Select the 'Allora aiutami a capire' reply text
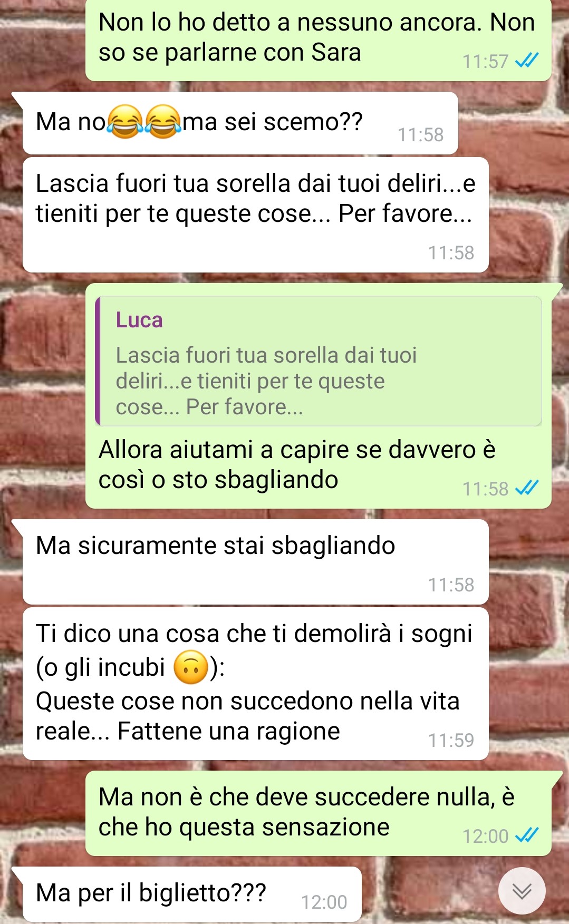Image resolution: width=569 pixels, height=924 pixels. click(x=297, y=465)
